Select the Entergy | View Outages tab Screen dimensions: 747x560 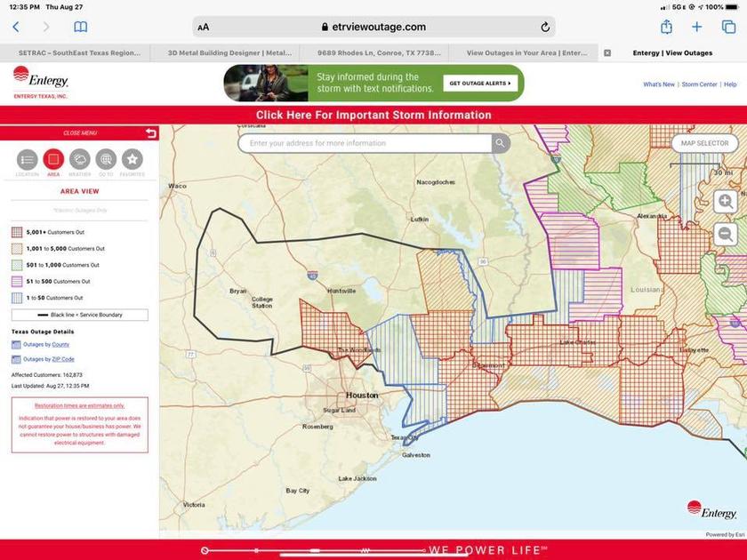pos(672,52)
